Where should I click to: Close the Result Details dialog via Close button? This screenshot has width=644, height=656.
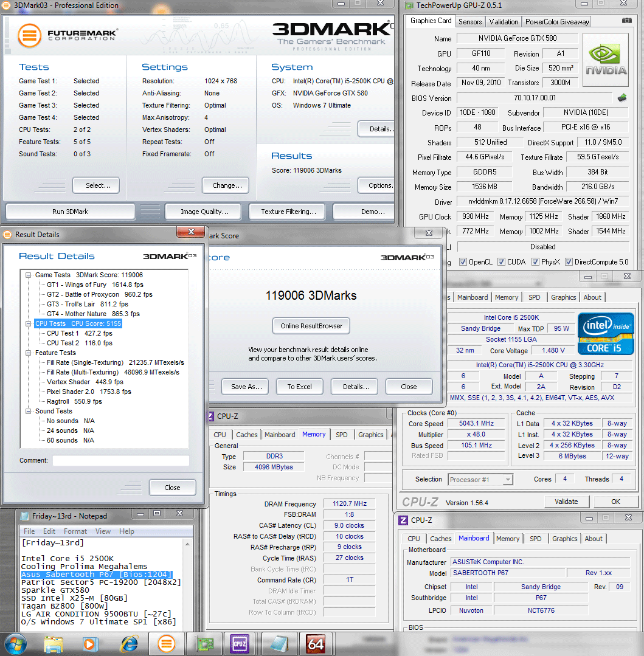(x=173, y=488)
